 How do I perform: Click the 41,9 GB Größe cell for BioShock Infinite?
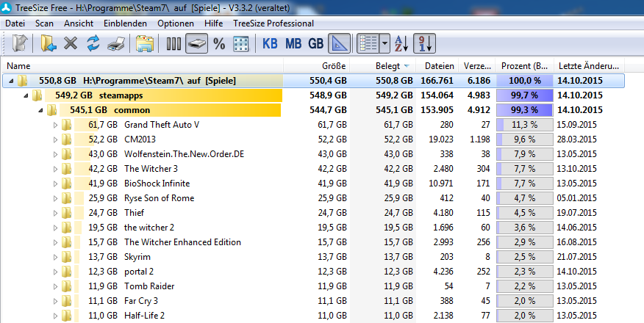click(332, 184)
